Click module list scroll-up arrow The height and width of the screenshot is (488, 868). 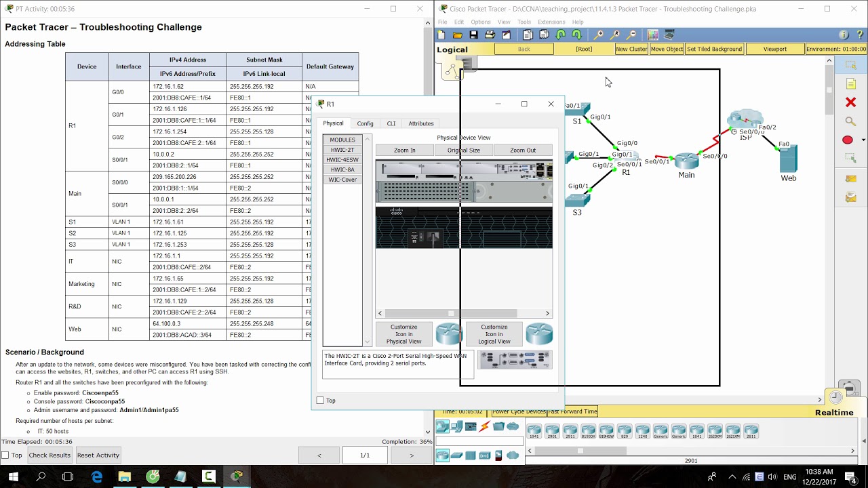click(x=368, y=139)
